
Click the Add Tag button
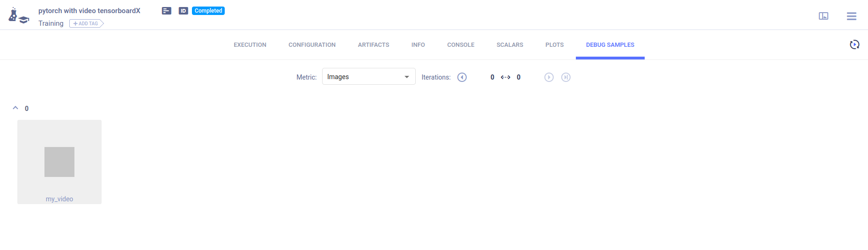click(86, 23)
